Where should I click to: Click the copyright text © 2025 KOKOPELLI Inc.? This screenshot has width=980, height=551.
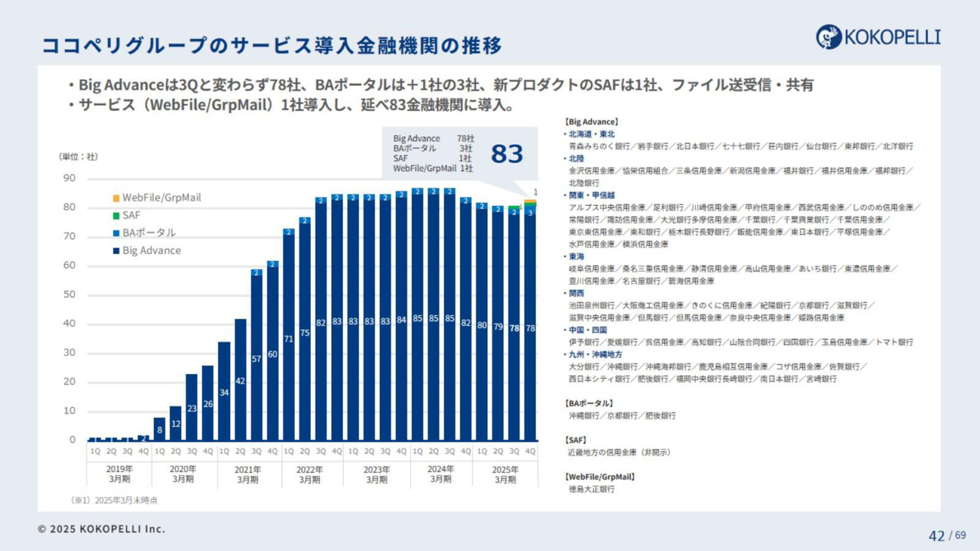tap(102, 529)
